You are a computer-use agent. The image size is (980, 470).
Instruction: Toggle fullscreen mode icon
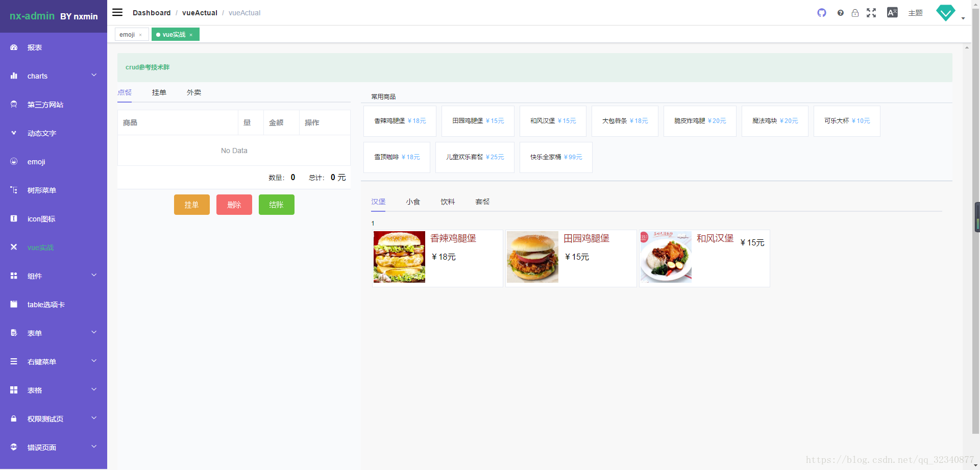click(871, 13)
